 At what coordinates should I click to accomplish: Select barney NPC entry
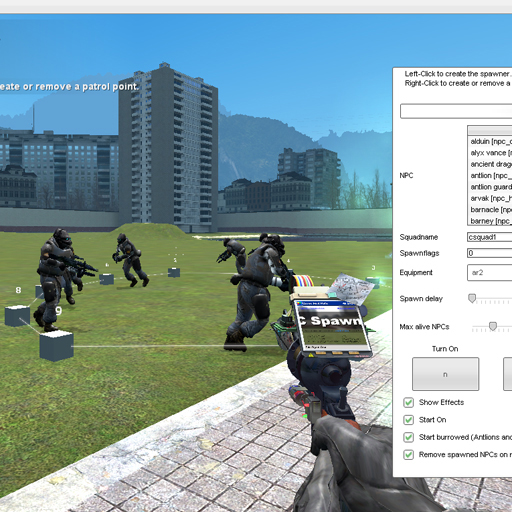pyautogui.click(x=490, y=221)
